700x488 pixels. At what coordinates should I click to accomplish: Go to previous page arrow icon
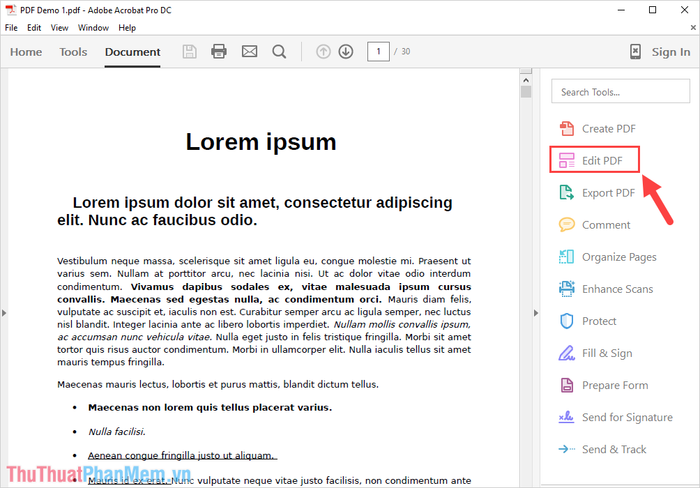pos(322,52)
